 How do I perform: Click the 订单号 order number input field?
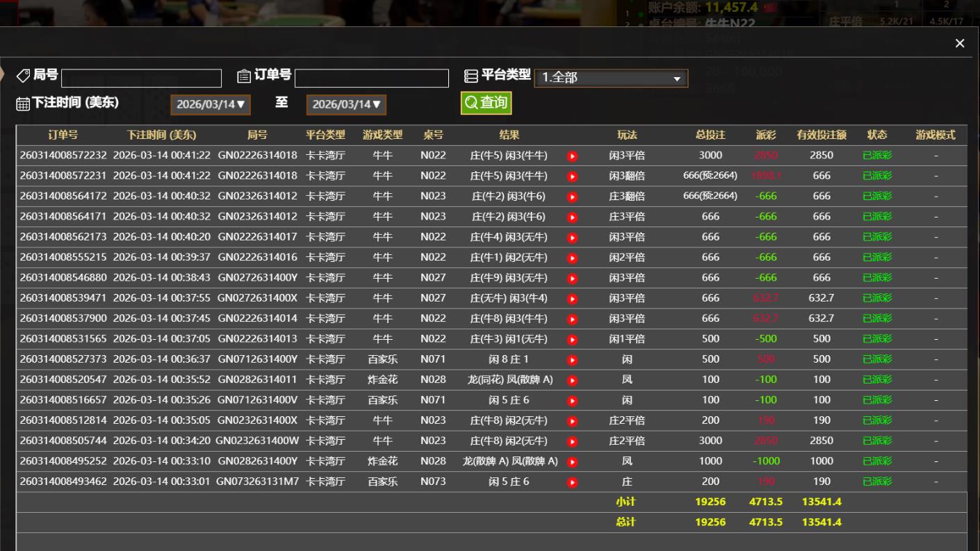(371, 78)
